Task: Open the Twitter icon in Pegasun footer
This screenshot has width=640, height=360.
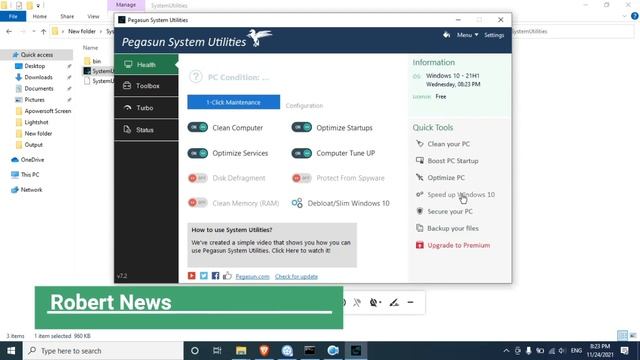Action: (204, 276)
